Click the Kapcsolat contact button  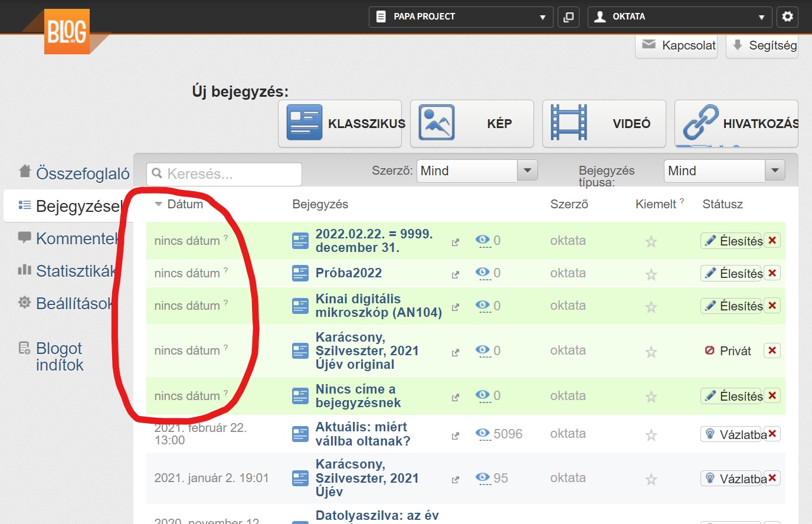[x=676, y=45]
